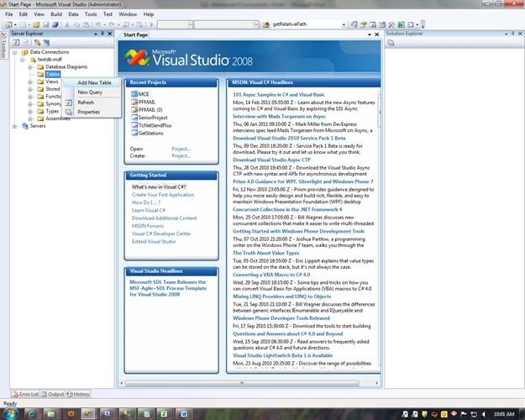Image resolution: width=525 pixels, height=420 pixels.
Task: Click Create Project link in Recent Projects
Action: pos(181,155)
